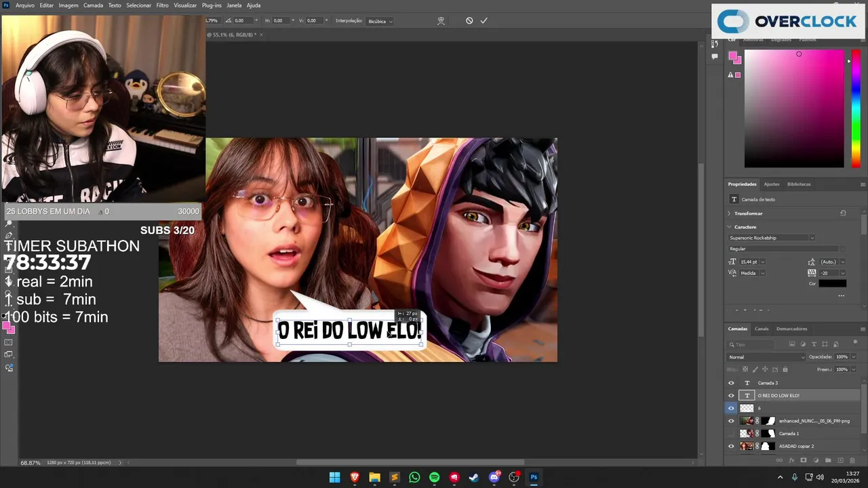Open the Janela menu
Viewport: 868px width, 488px height.
(234, 5)
